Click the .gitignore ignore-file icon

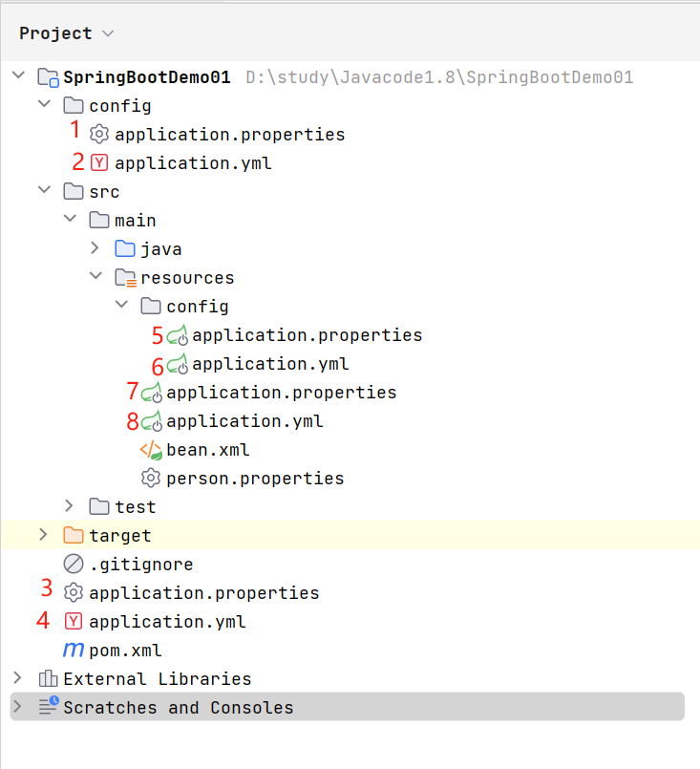click(x=74, y=564)
